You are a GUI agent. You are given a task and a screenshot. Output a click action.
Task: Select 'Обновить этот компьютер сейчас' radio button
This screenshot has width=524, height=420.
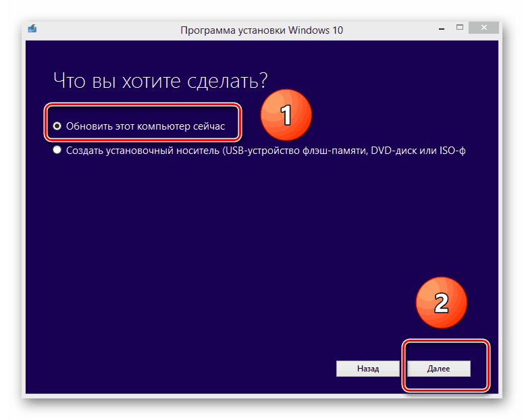57,126
